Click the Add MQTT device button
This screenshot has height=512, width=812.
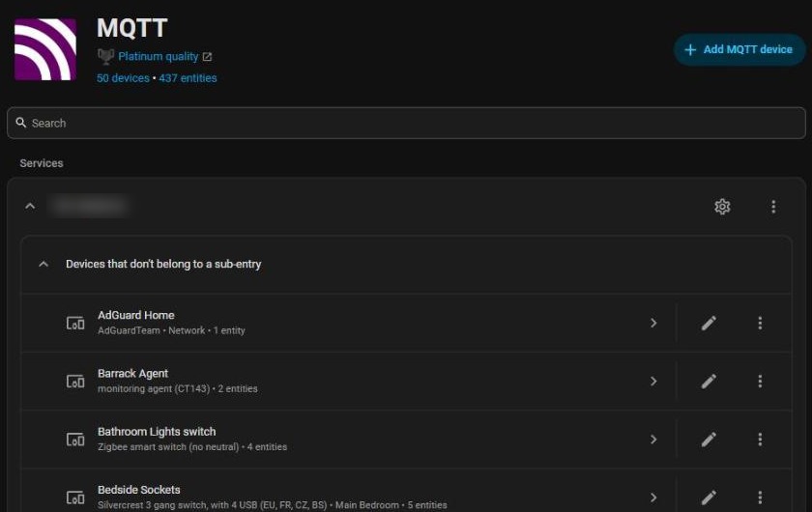(x=739, y=49)
